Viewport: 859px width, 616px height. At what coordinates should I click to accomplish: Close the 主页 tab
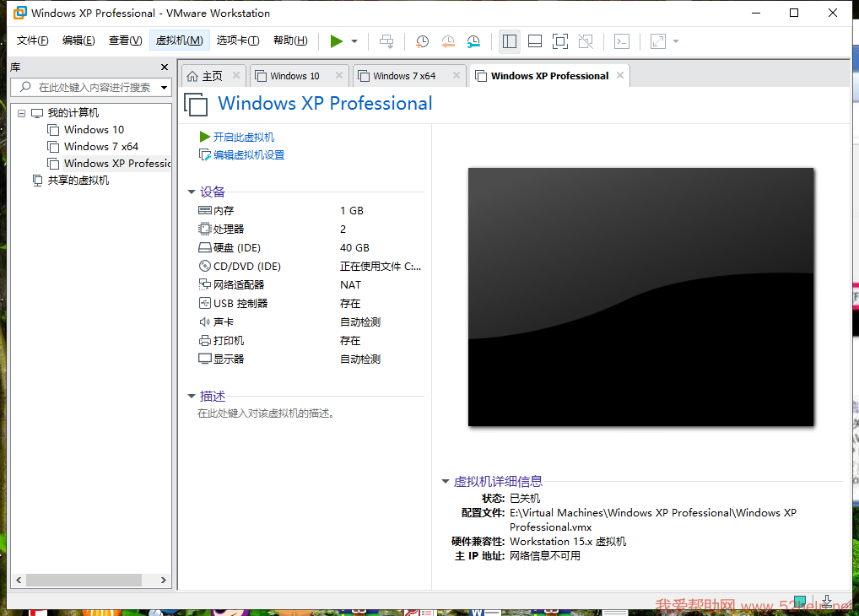tap(236, 75)
